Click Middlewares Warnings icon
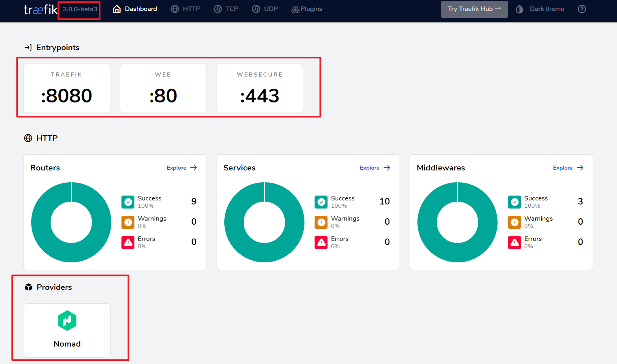617x364 pixels. click(515, 222)
